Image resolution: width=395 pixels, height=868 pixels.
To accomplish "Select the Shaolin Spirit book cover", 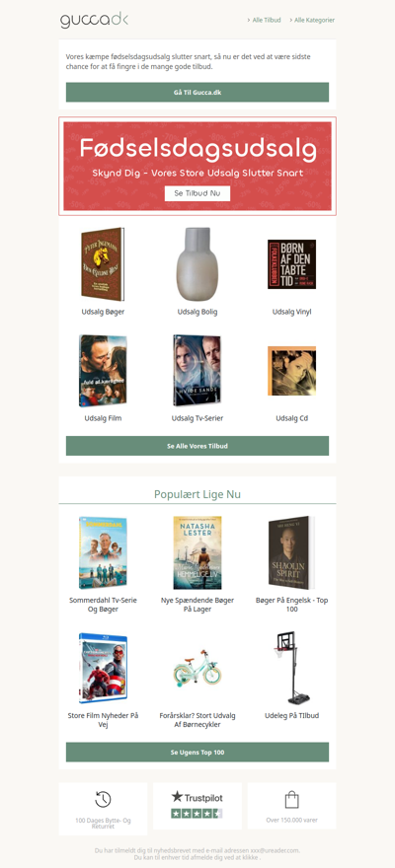I will pyautogui.click(x=291, y=552).
